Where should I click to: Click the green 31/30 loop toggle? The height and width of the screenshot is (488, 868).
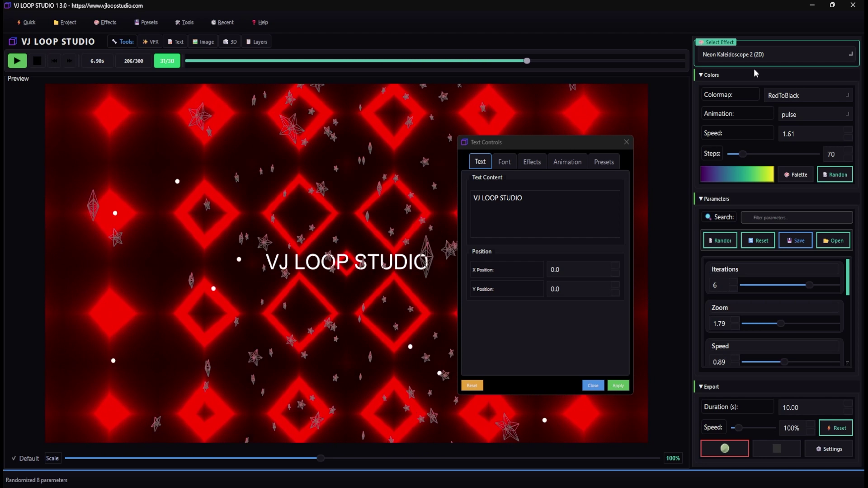click(x=166, y=61)
